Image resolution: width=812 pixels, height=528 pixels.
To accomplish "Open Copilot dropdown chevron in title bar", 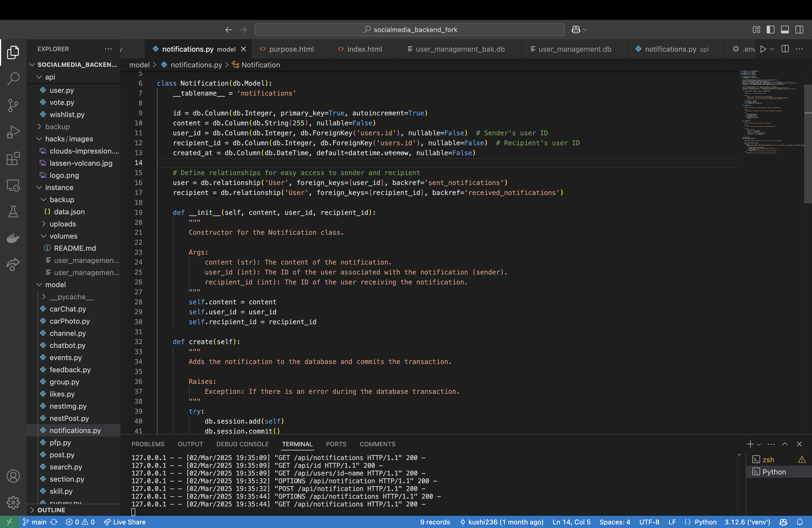I will (x=585, y=30).
